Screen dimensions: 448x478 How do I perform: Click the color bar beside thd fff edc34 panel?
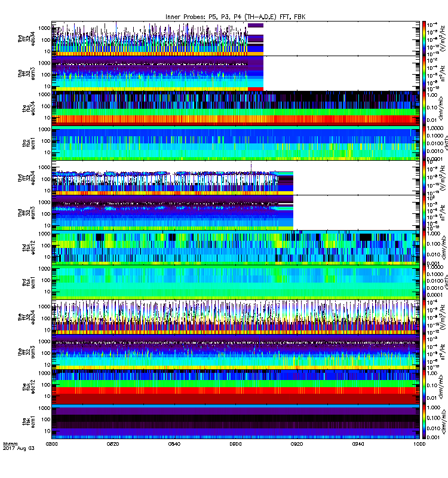point(424,177)
